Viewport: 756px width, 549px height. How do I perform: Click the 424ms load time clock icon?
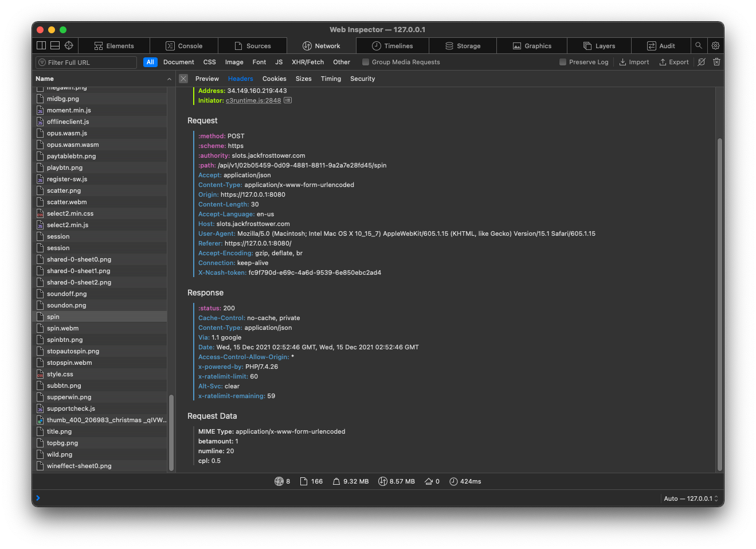453,481
